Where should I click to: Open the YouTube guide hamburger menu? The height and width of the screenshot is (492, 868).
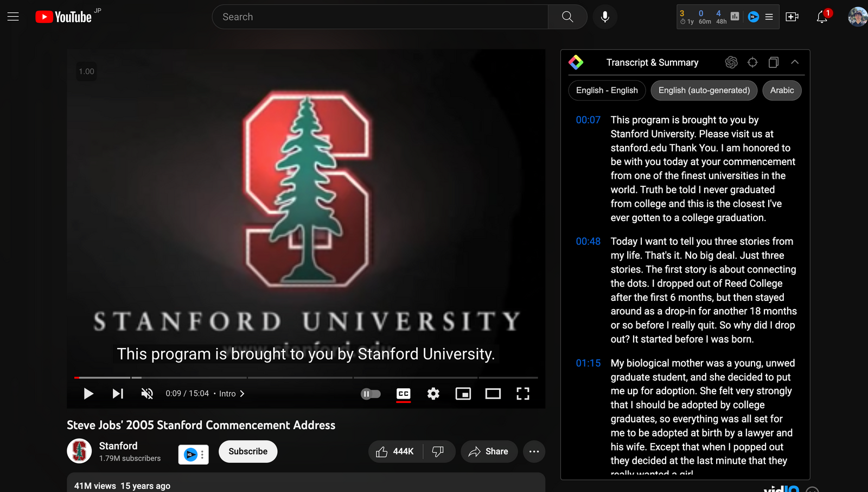point(13,17)
